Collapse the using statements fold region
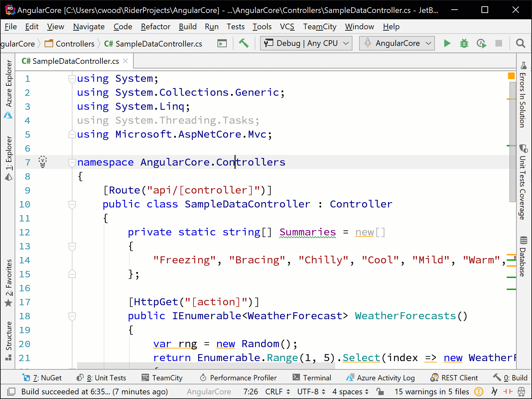Image resolution: width=532 pixels, height=399 pixels. 72,78
